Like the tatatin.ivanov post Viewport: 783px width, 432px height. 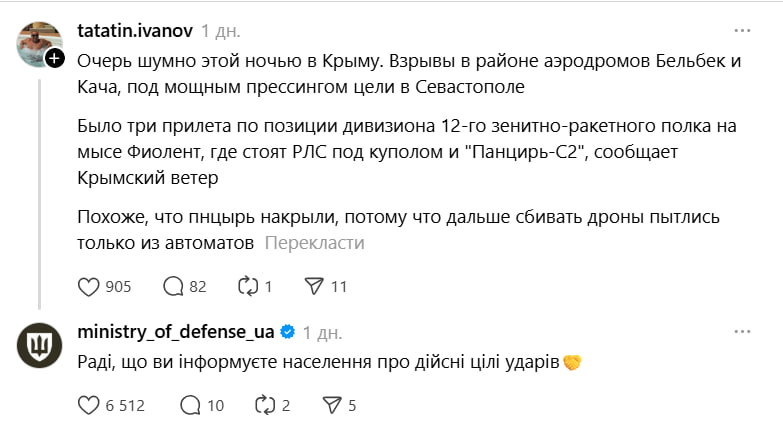(90, 286)
